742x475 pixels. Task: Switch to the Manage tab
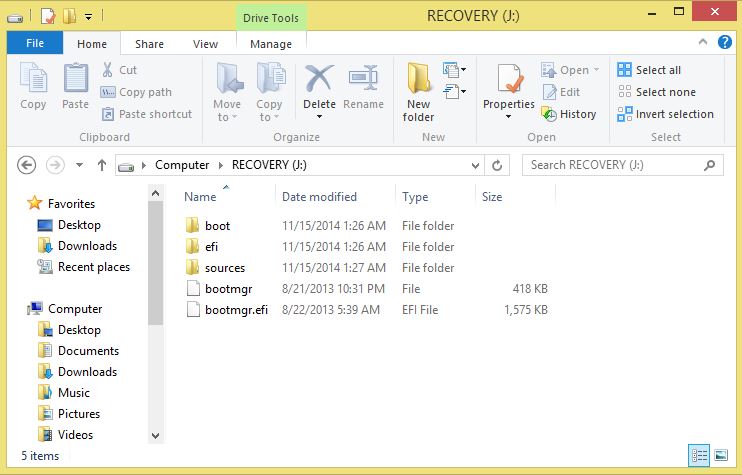click(271, 44)
